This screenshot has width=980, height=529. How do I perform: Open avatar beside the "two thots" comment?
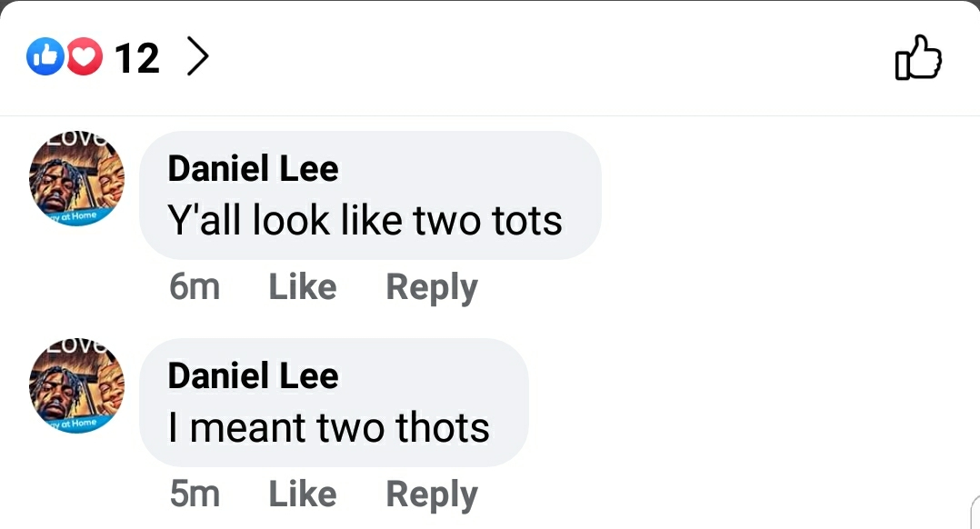pyautogui.click(x=77, y=386)
